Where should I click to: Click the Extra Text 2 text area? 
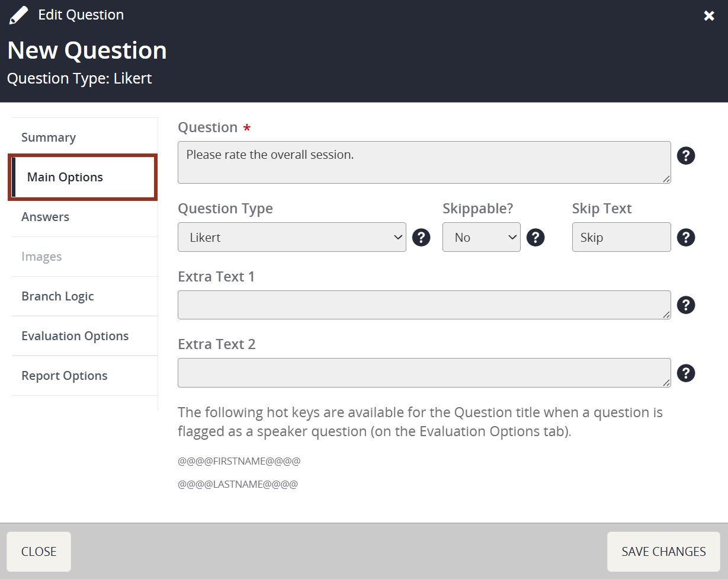(x=424, y=373)
